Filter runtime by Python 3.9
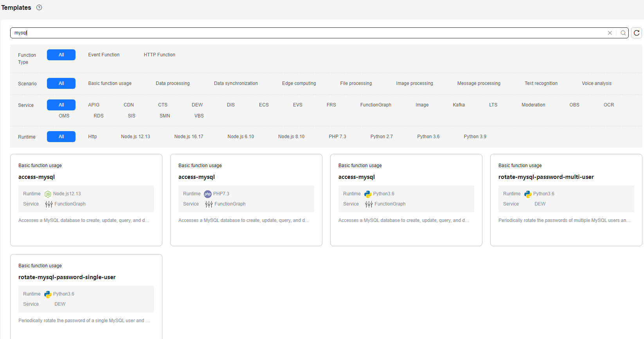 click(475, 137)
